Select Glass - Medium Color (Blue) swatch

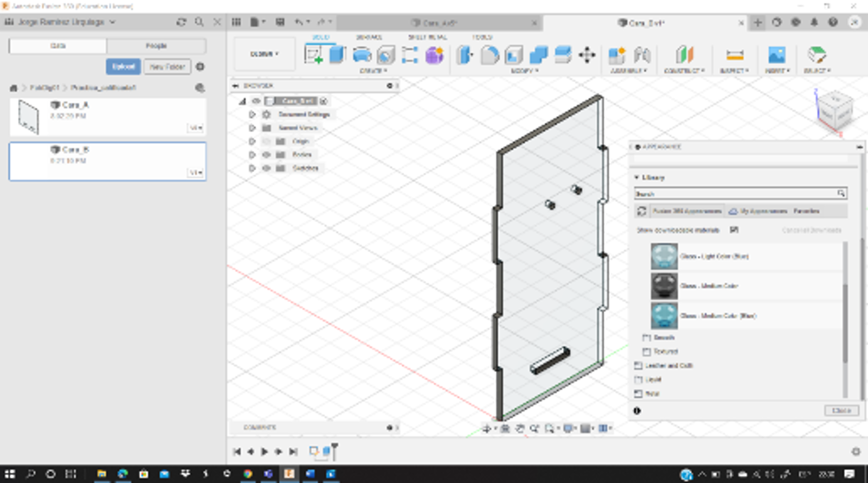(664, 316)
